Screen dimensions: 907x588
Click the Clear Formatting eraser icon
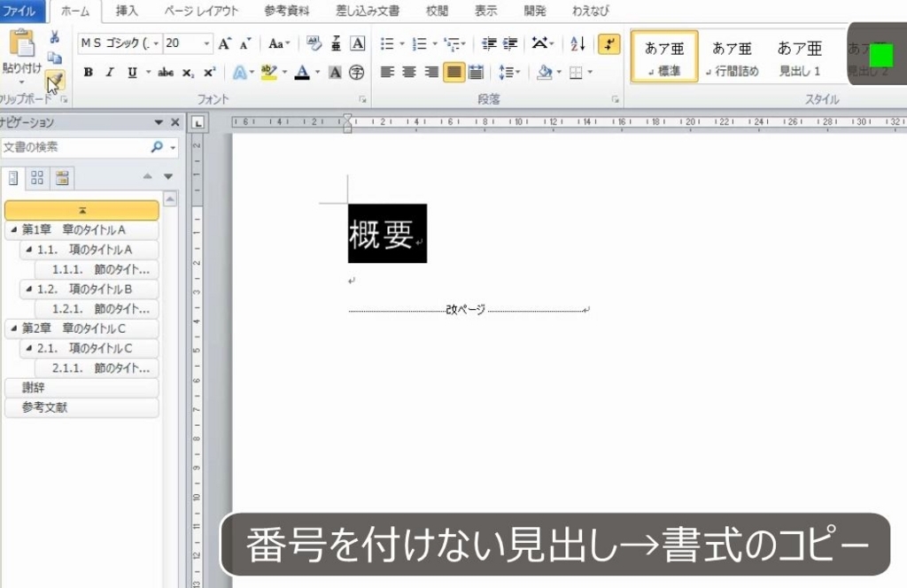[314, 43]
